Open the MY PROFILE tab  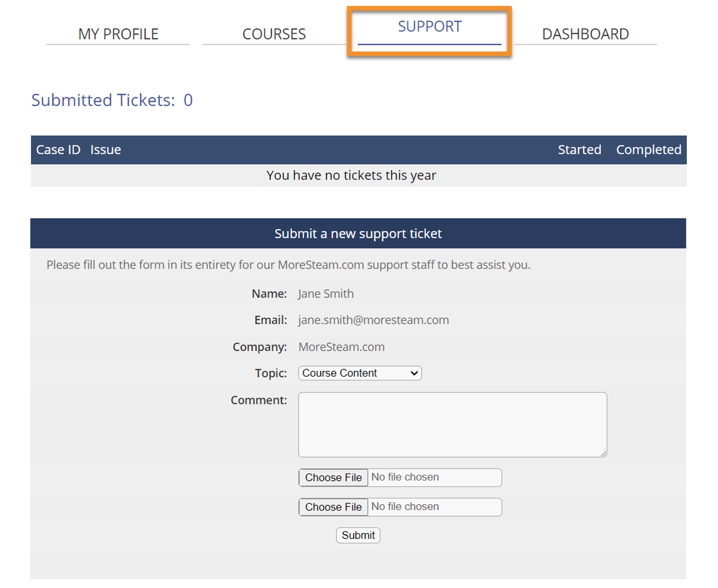[118, 34]
